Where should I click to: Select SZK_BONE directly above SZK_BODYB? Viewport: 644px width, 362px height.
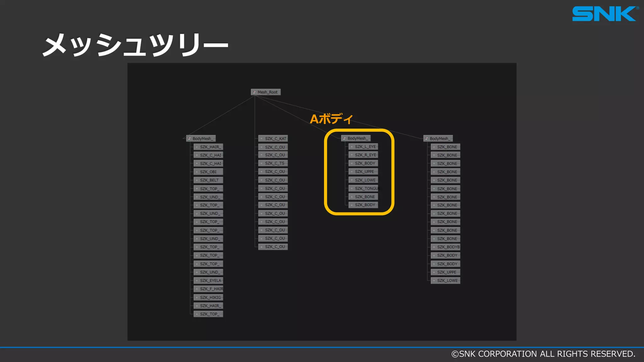coord(446,239)
